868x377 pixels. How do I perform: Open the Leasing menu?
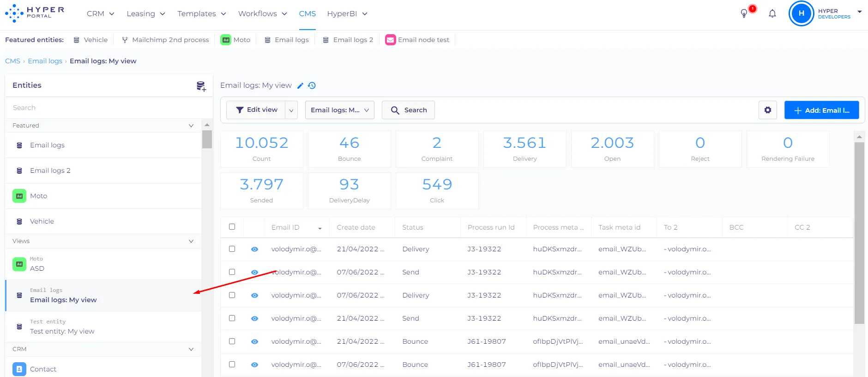146,14
